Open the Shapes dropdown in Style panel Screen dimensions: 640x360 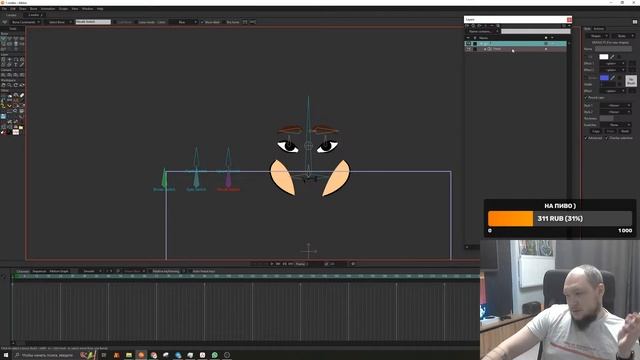click(x=597, y=36)
